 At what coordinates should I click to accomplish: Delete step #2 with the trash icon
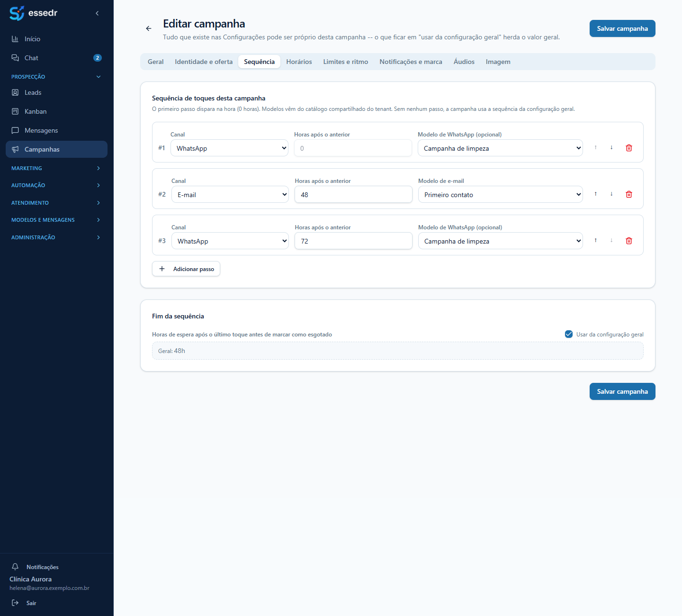tap(629, 194)
